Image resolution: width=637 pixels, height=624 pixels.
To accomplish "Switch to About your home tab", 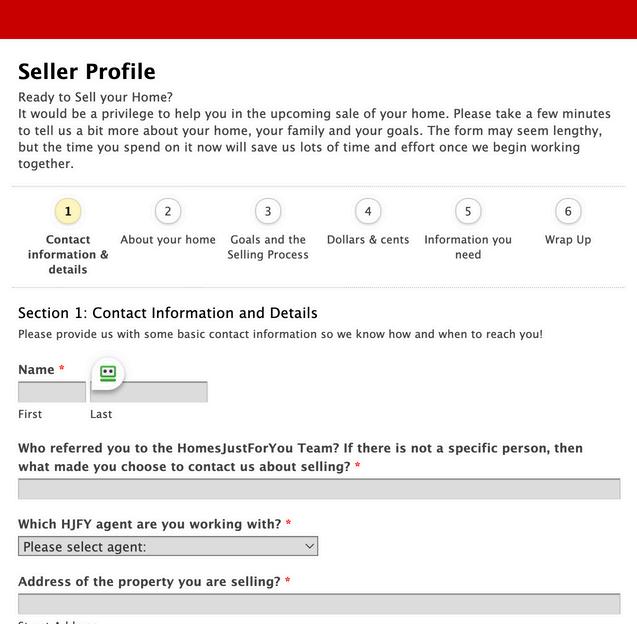I will coord(168,240).
